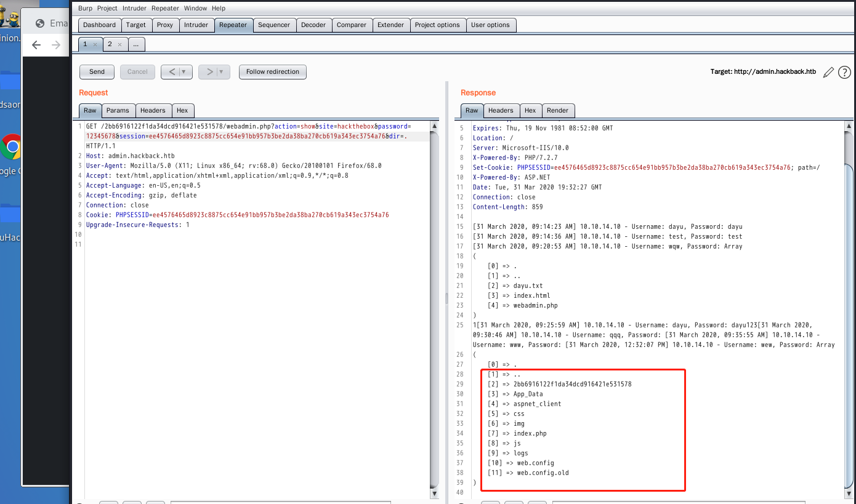
Task: Switch to the Sequencer tab
Action: tap(274, 25)
